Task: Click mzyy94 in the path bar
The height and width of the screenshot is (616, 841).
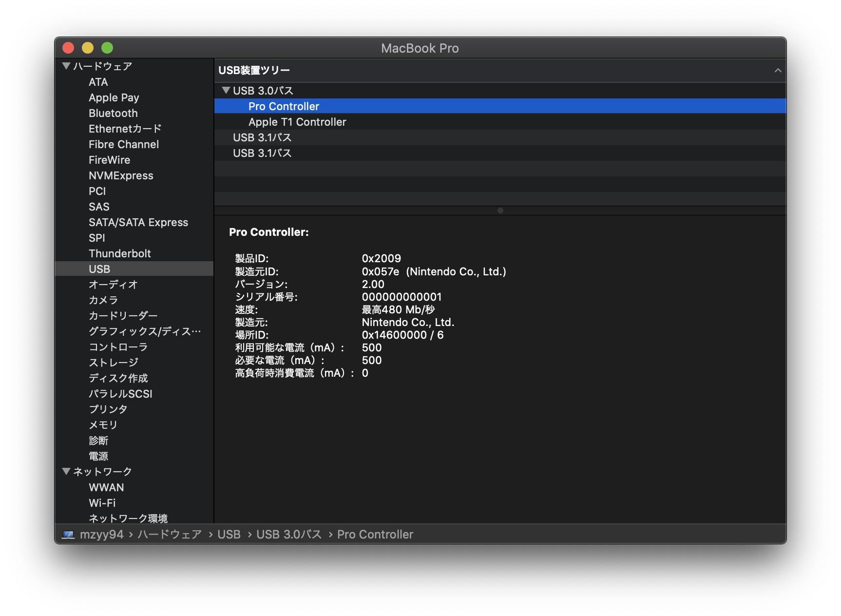Action: 102,535
